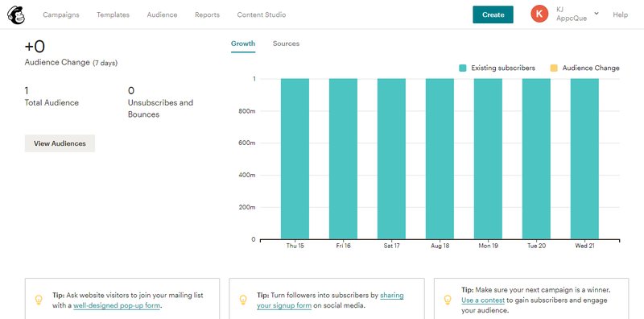
Task: Open the Reports page
Action: click(207, 14)
